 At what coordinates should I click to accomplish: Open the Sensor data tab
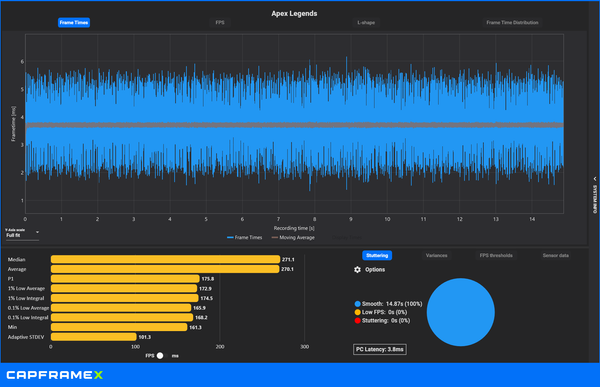(x=556, y=255)
